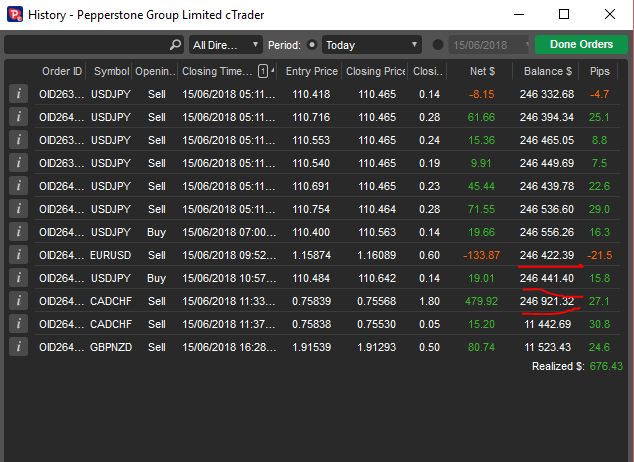Sort by Closing quantity column header

(x=428, y=72)
